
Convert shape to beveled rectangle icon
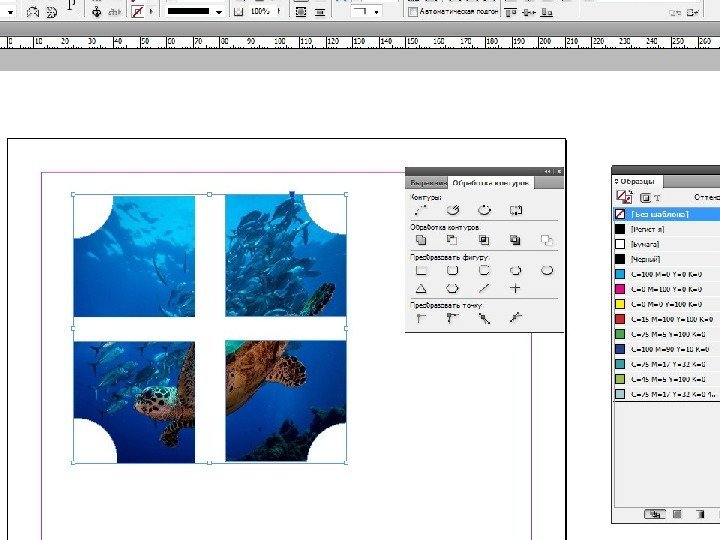pyautogui.click(x=484, y=270)
